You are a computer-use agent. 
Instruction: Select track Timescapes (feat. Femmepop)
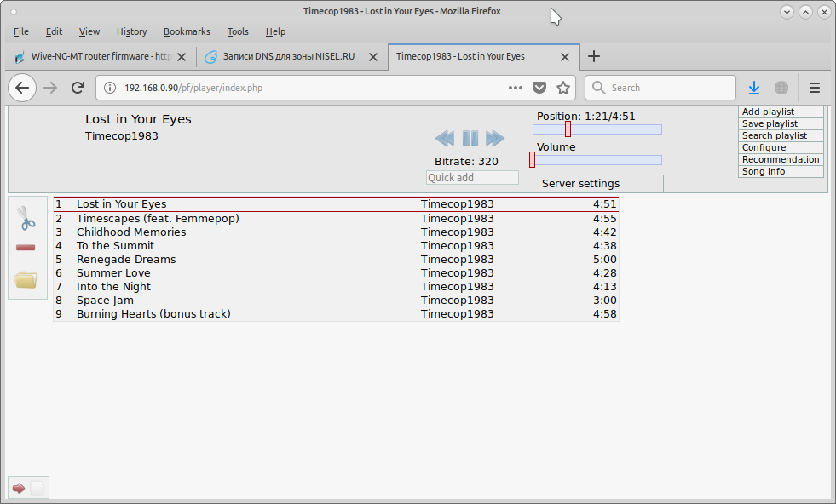coord(336,219)
